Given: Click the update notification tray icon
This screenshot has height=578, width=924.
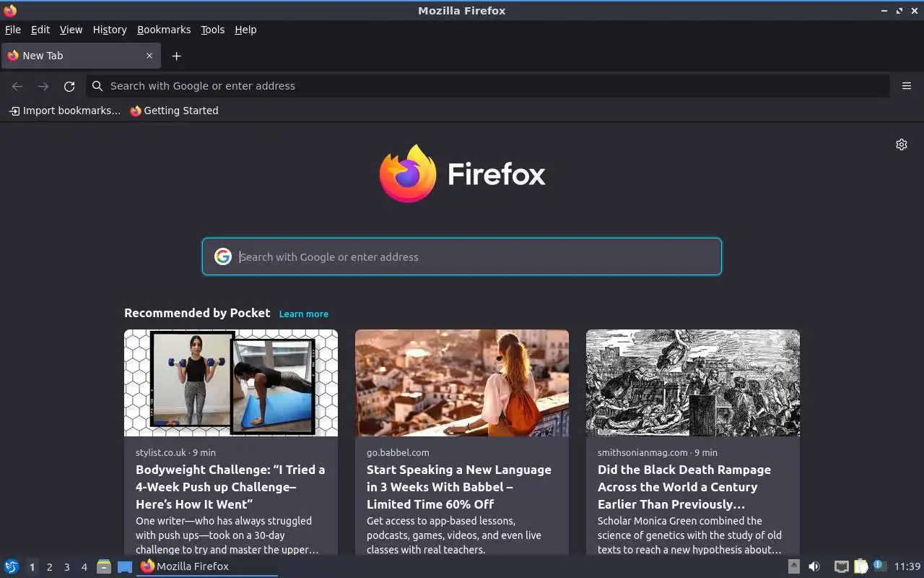Looking at the screenshot, I should point(879,566).
